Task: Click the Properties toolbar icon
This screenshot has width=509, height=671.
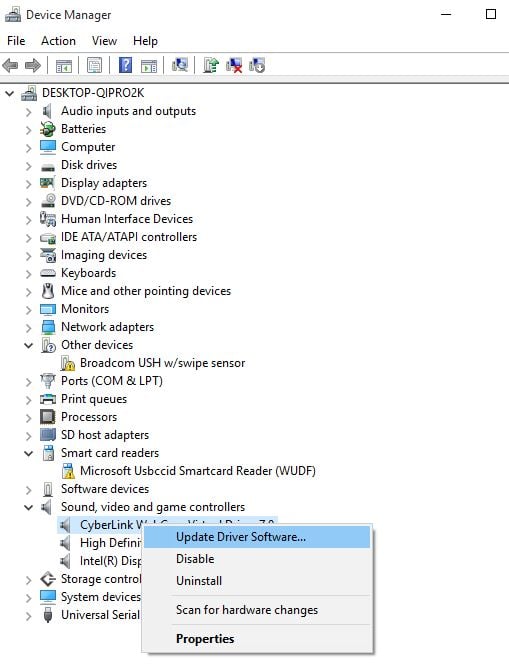Action: tap(94, 65)
